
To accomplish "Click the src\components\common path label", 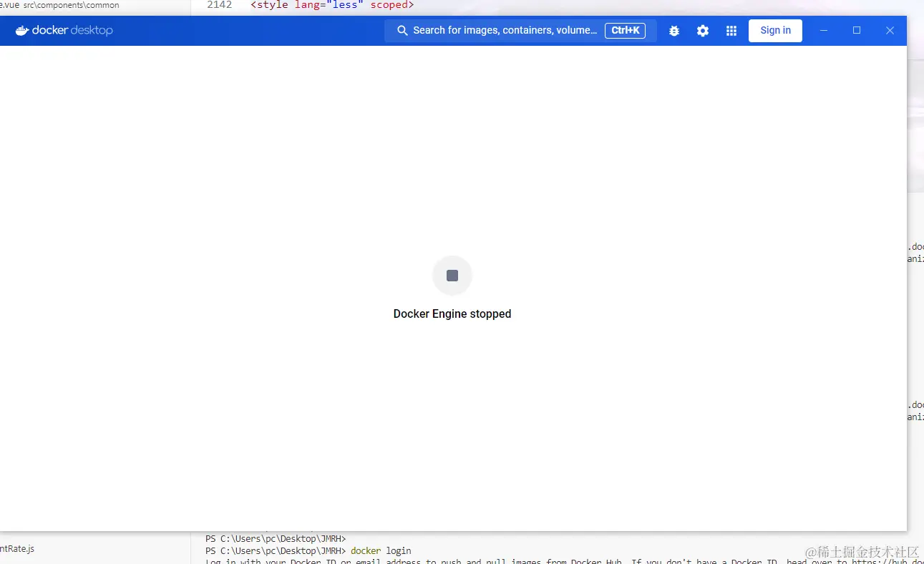I will tap(72, 5).
